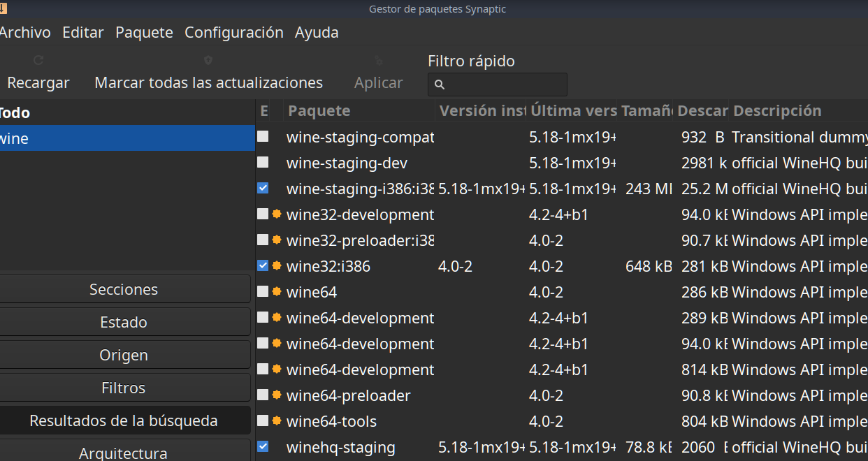Sort by the Última versión column header
This screenshot has height=461, width=868.
(572, 111)
